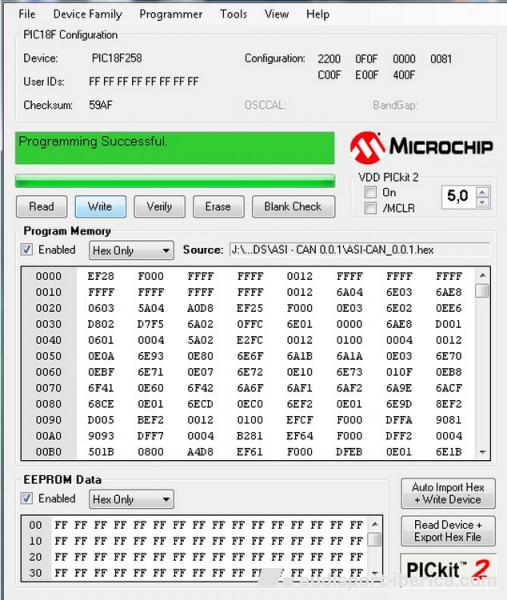Click the Blank Check button
The image size is (507, 600).
click(x=293, y=207)
